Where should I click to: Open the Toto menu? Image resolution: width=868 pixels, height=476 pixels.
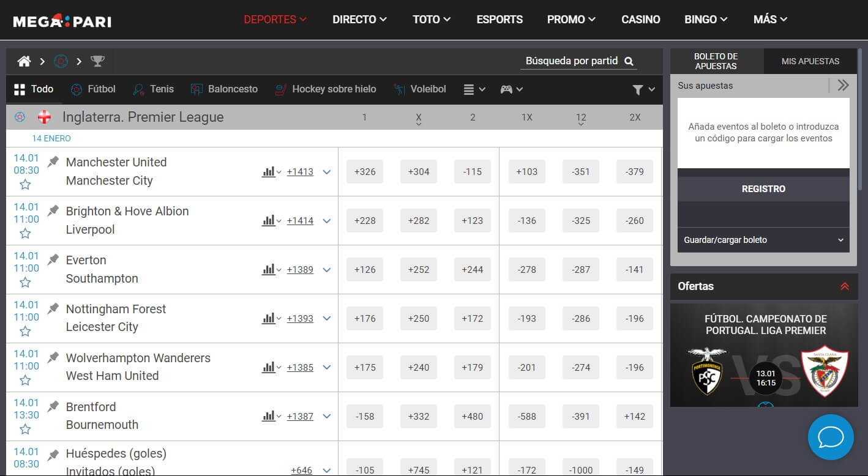pos(432,20)
